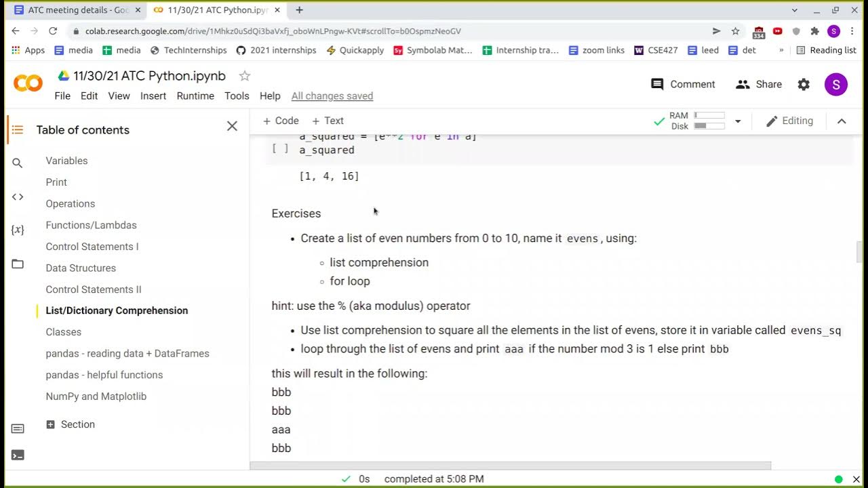Open Chrome three-dot menu
This screenshot has width=868, height=488.
pyautogui.click(x=852, y=31)
